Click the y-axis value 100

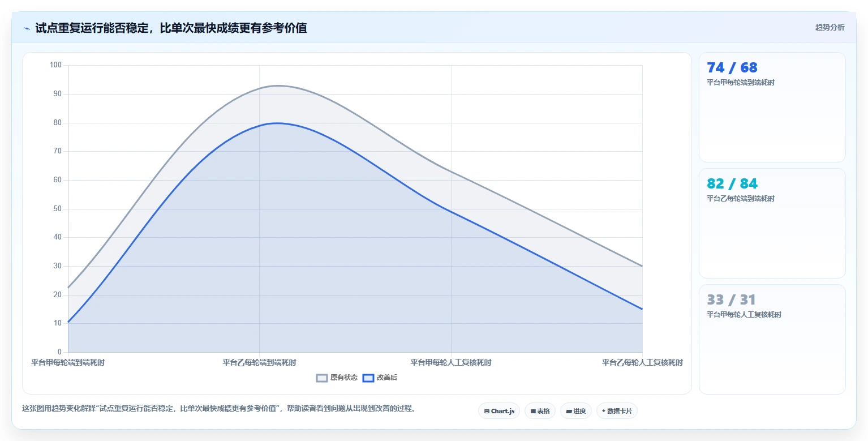55,65
